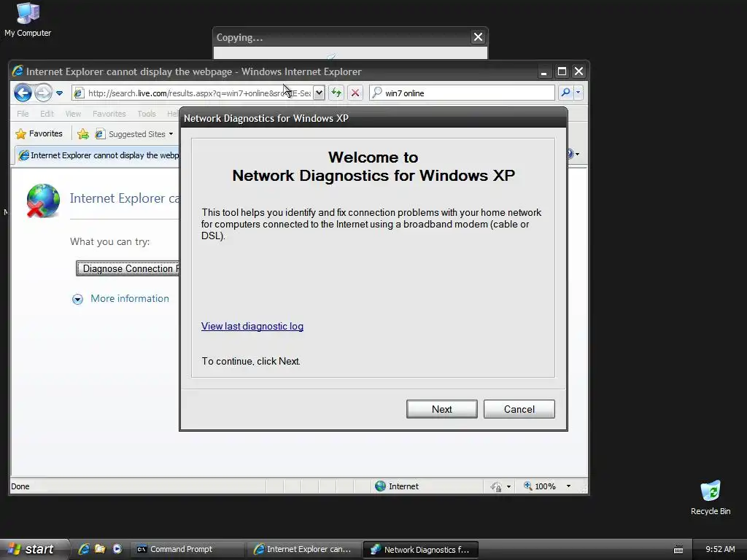
Task: Switch to Network Diagnostics taskbar button
Action: tap(421, 550)
